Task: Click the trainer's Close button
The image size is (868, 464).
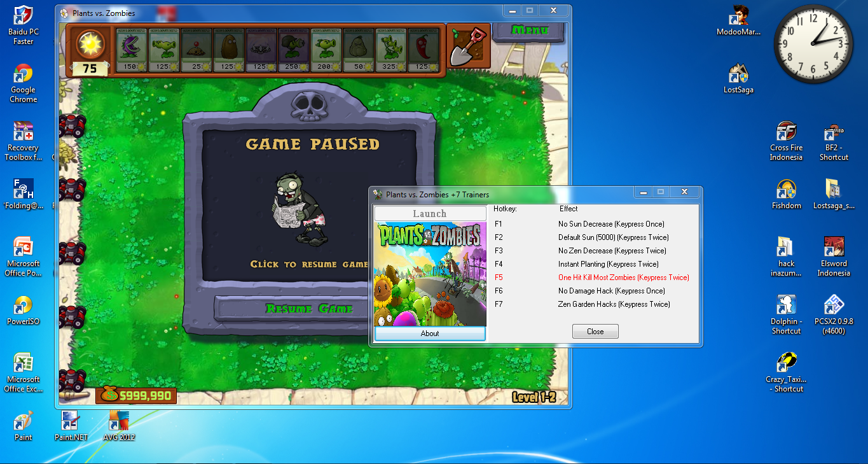Action: tap(595, 332)
